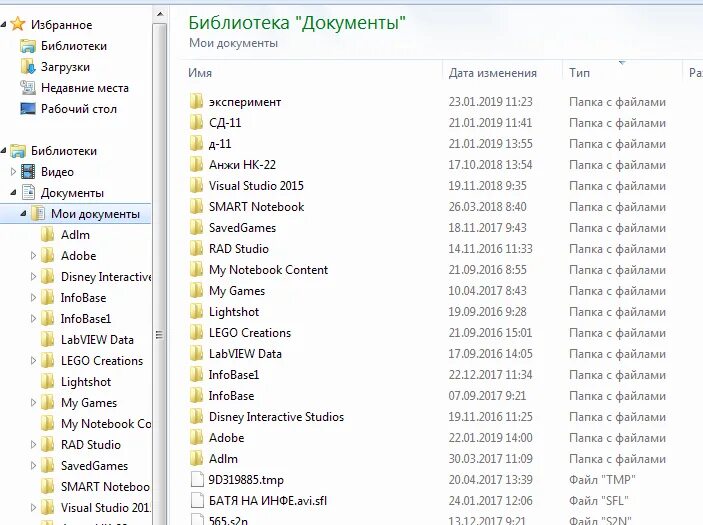
Task: Expand RAD Studio in tree
Action: tap(33, 444)
